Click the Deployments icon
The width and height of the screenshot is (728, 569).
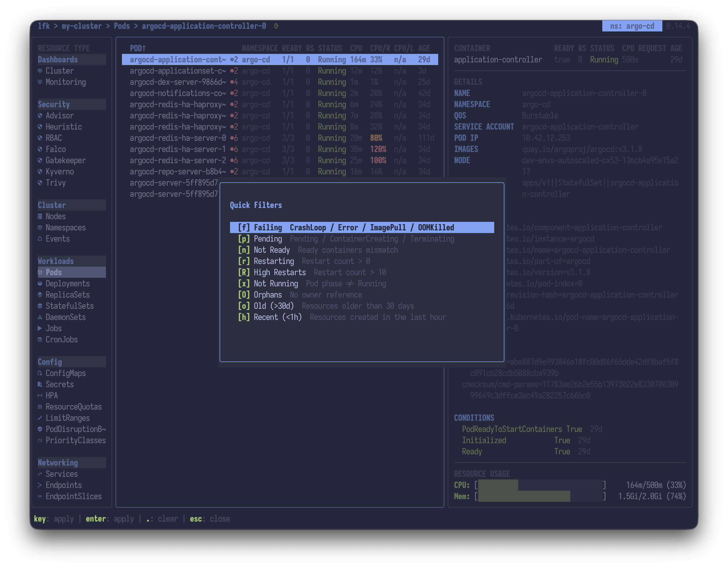[40, 283]
